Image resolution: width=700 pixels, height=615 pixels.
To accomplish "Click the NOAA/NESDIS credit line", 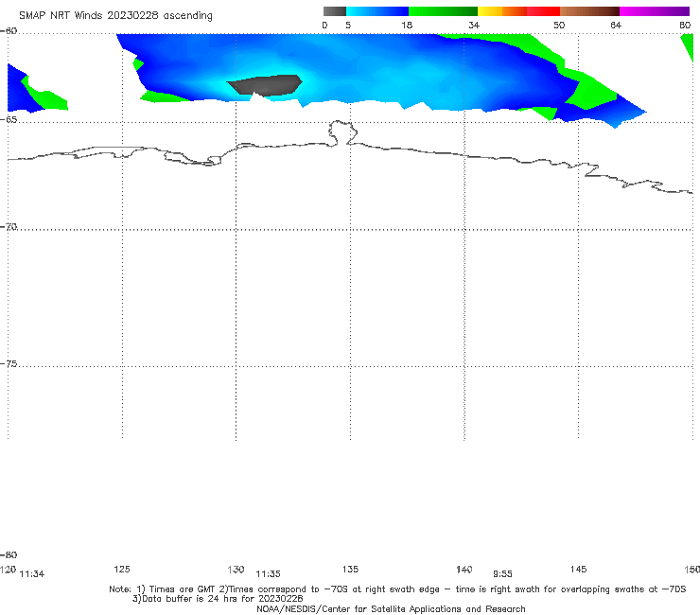I will coord(391,609).
